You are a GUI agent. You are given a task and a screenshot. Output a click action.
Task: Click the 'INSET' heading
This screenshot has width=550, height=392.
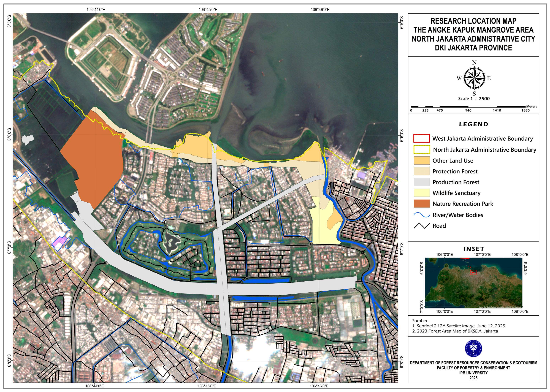pos(474,249)
